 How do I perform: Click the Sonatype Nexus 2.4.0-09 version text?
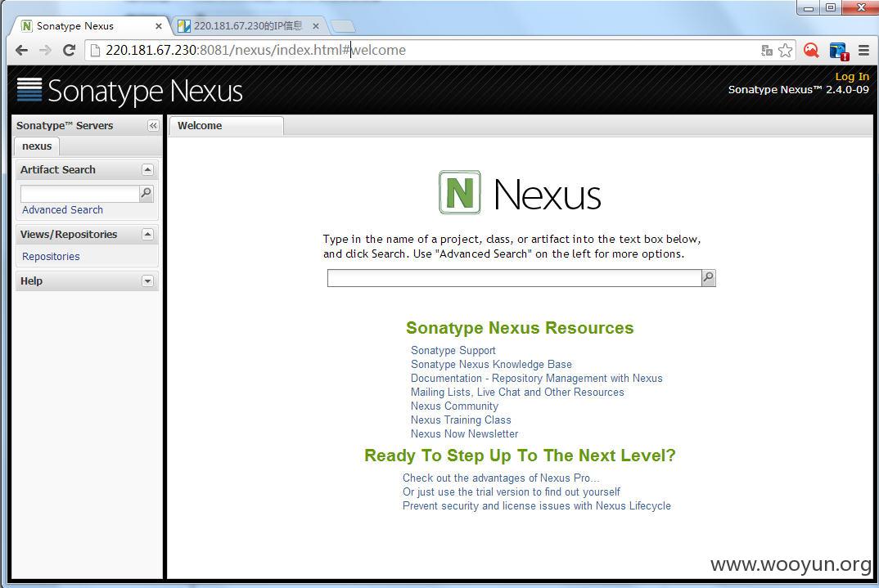pyautogui.click(x=798, y=90)
